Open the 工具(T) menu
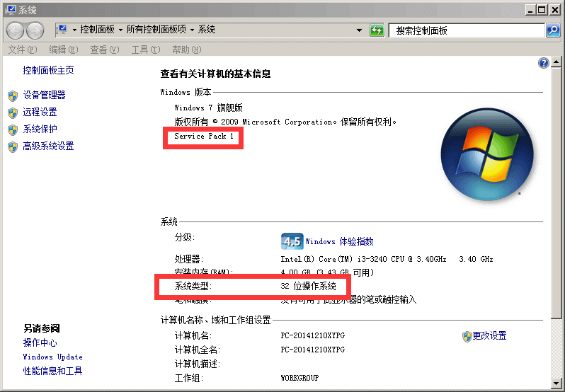 point(146,50)
